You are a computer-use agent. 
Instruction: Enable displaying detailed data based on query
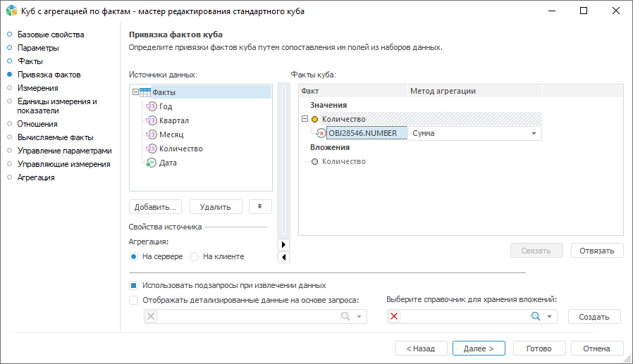click(133, 300)
